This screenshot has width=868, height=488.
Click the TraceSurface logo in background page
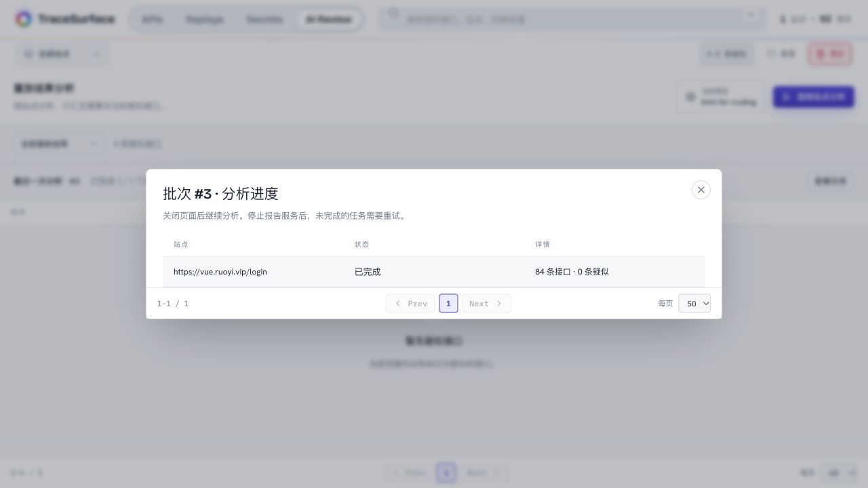point(65,19)
